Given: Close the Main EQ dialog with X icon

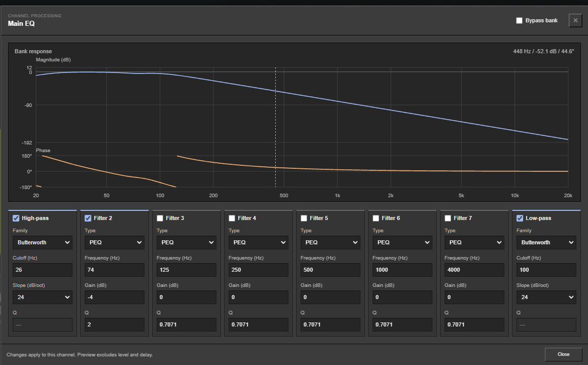Looking at the screenshot, I should click(x=575, y=20).
